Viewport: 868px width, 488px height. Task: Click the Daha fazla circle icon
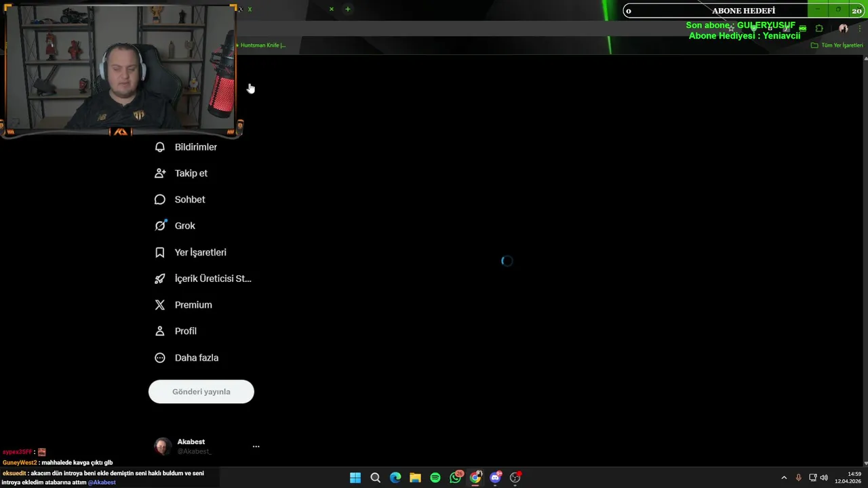(160, 358)
